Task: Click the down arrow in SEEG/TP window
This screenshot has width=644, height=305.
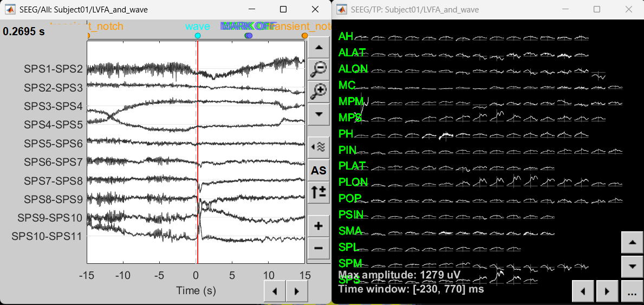Action: pyautogui.click(x=632, y=267)
